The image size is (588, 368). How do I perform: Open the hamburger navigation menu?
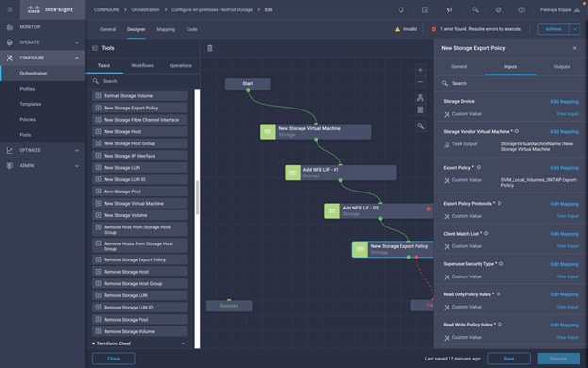9,9
